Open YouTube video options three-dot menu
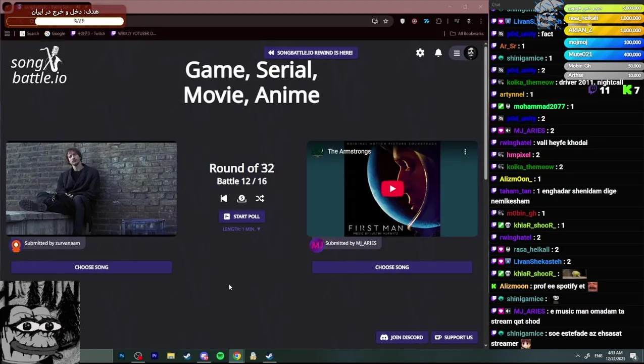This screenshot has width=644, height=364. click(465, 151)
